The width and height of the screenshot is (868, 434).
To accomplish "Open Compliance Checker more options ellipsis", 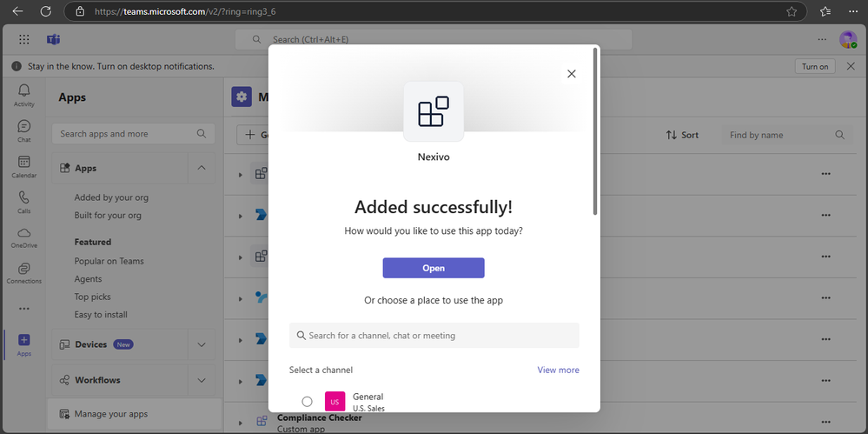I will click(x=826, y=423).
